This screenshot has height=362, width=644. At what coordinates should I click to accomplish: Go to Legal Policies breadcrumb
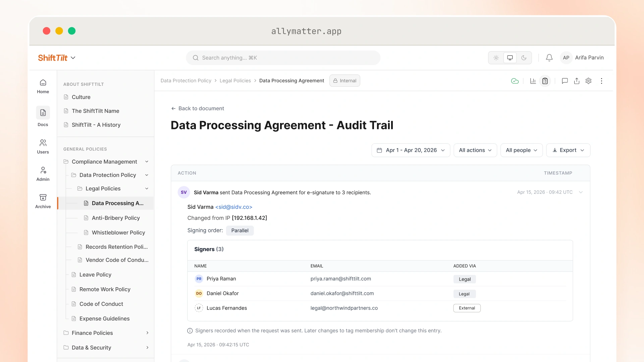click(235, 81)
